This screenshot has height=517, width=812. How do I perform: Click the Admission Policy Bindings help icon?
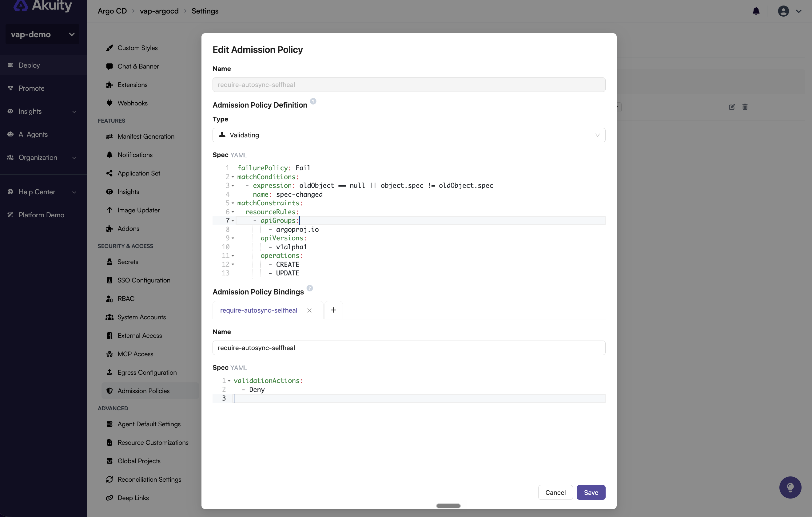(309, 288)
